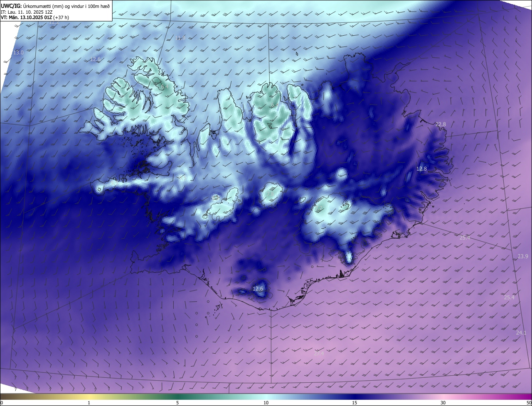Click the 'VT: Mán. 13.10.2025 01Z (+37 h)' line
Screen dimensions: 532x406
point(35,17)
